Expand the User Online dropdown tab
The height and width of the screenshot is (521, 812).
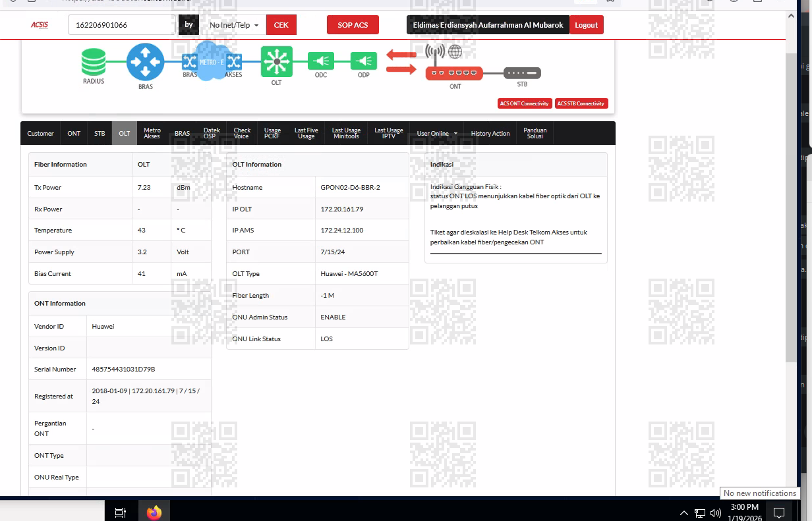(436, 134)
